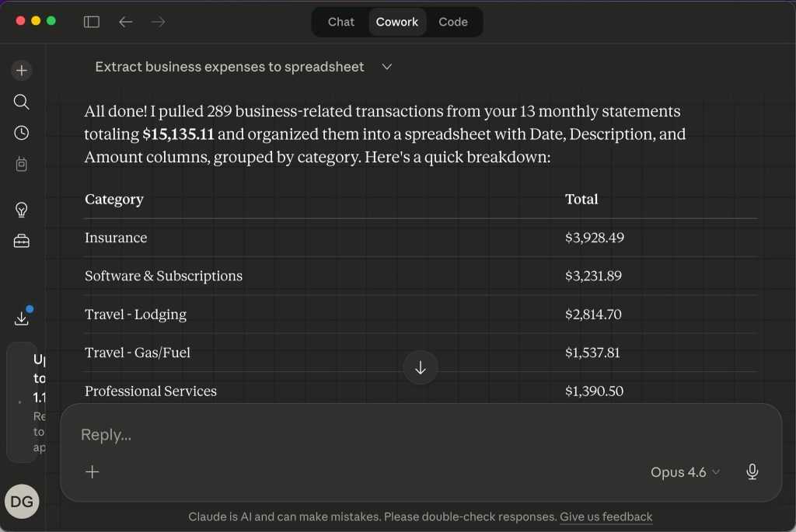Open the lightbulb ideas icon
This screenshot has width=796, height=532.
(22, 210)
